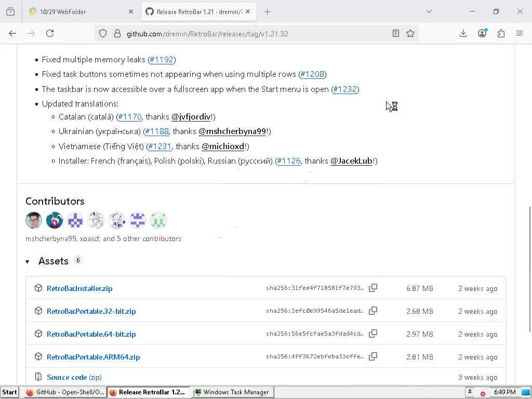
Task: Open issue link #1232
Action: (345, 89)
